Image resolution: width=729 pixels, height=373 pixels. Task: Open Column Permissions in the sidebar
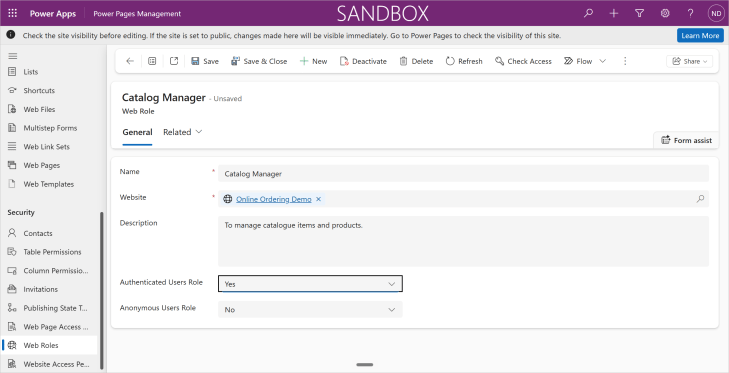tap(49, 270)
